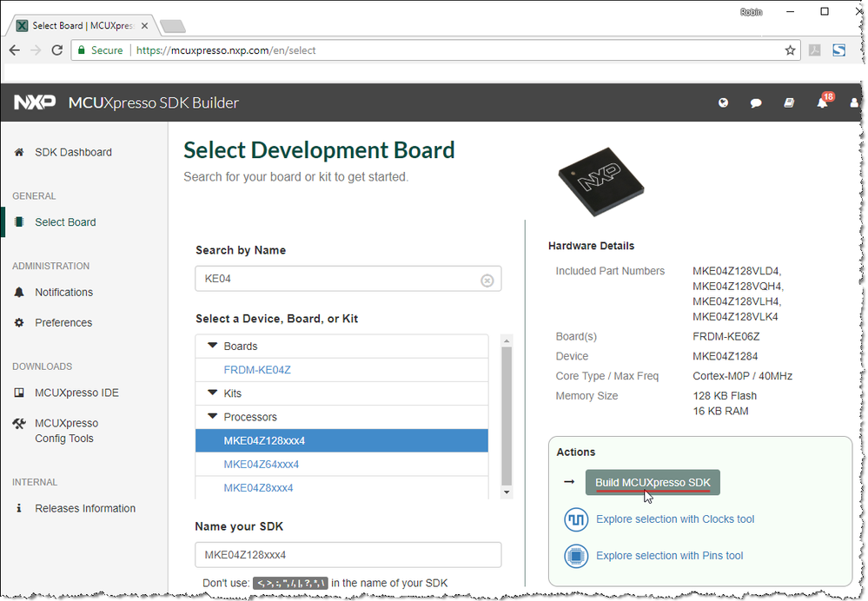Open a new browser tab
868x601 pixels.
[172, 26]
